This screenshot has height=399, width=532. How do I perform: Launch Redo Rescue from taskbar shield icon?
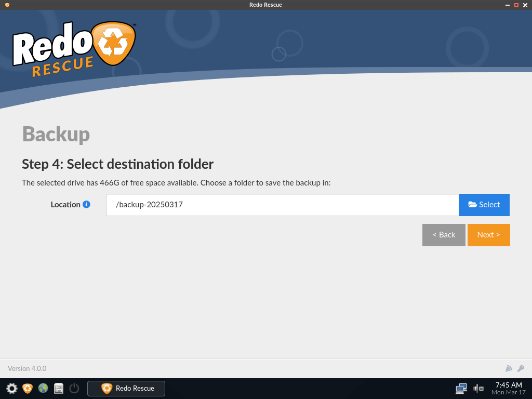click(28, 388)
